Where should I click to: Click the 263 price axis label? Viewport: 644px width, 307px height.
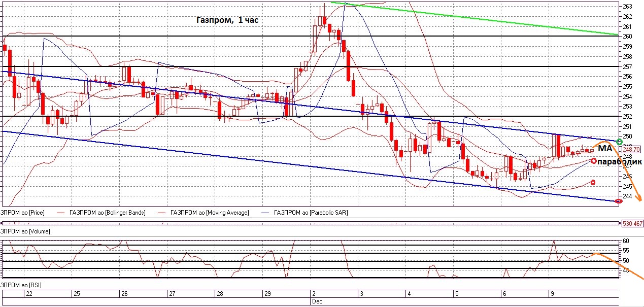coord(627,7)
